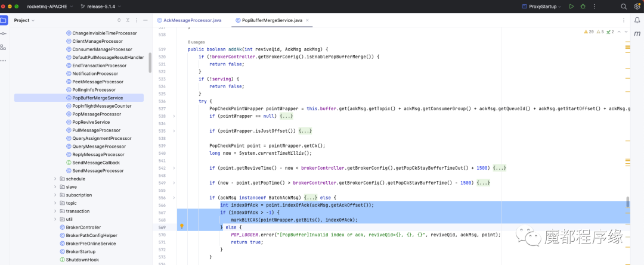Click the editor vertical scrollbar thumb
Image resolution: width=644 pixels, height=265 pixels.
[627, 202]
